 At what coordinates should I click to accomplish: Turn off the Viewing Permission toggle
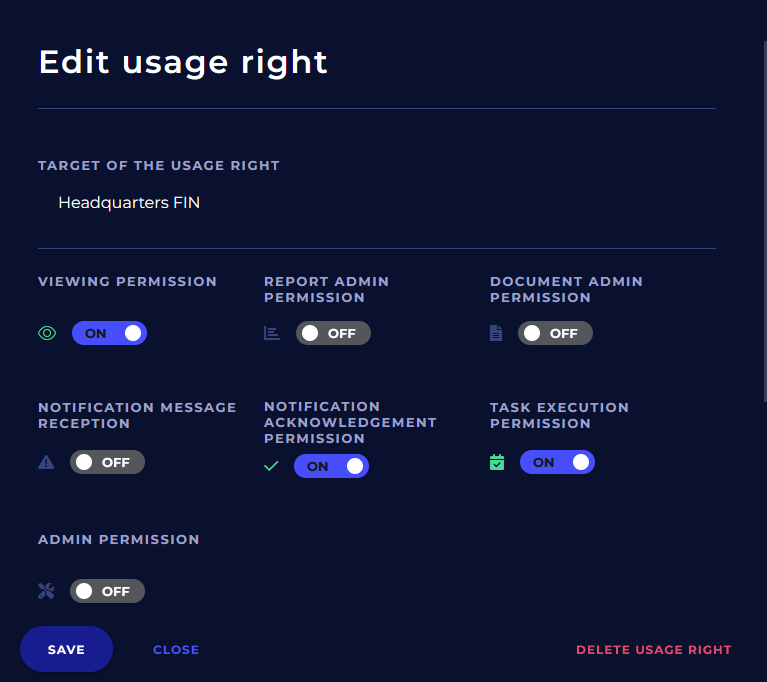[x=109, y=333]
